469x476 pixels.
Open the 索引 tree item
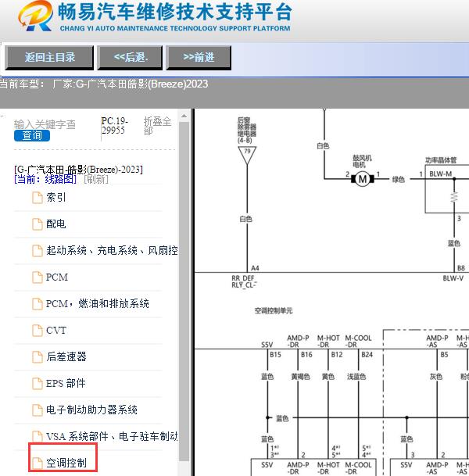[x=55, y=198]
